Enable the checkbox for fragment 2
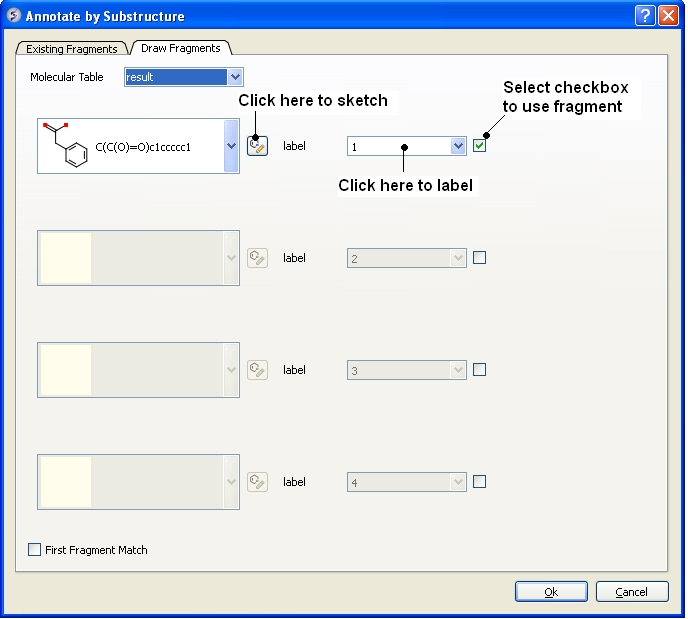This screenshot has height=619, width=688. tap(480, 258)
